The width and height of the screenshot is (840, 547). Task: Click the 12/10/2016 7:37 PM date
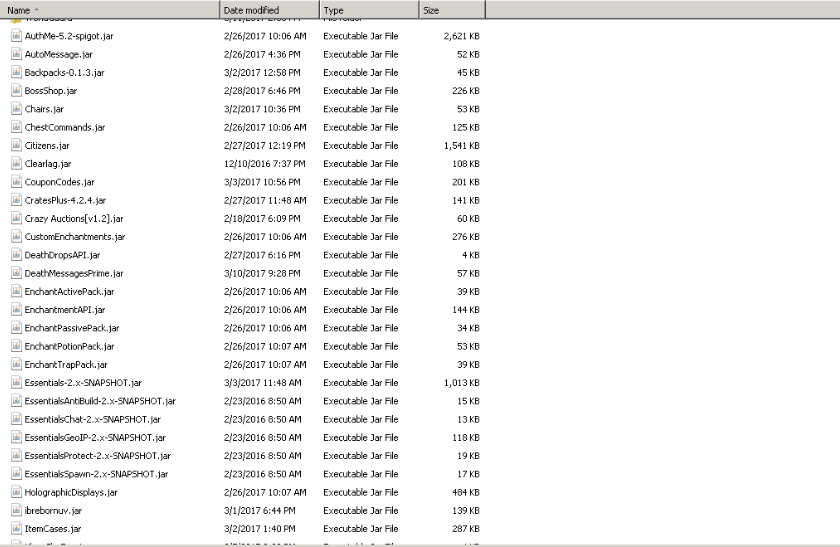point(265,163)
